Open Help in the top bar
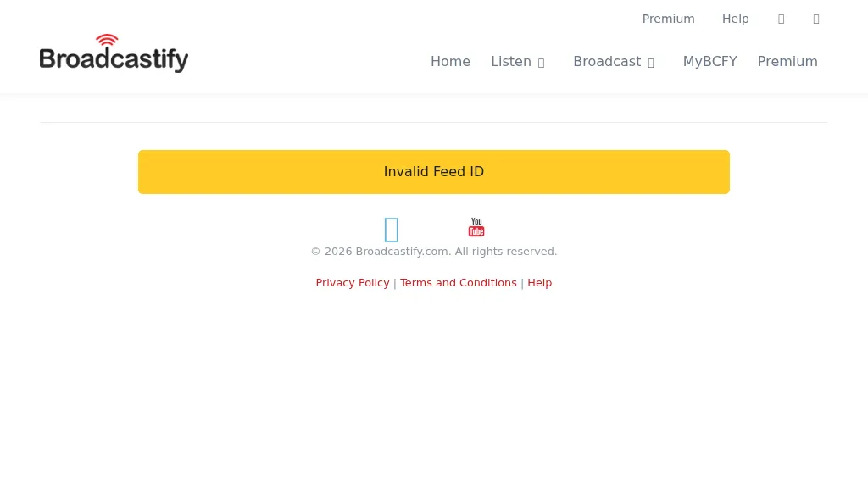The height and width of the screenshot is (488, 868). [735, 19]
